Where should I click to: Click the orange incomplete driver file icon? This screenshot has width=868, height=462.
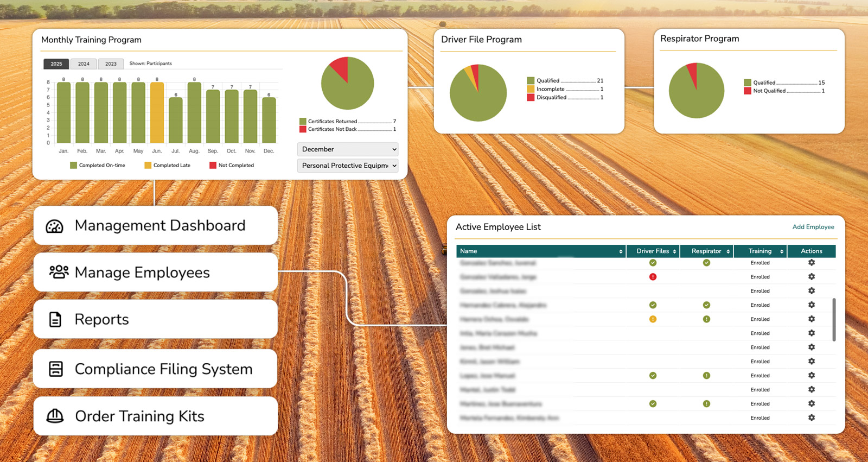coord(653,319)
